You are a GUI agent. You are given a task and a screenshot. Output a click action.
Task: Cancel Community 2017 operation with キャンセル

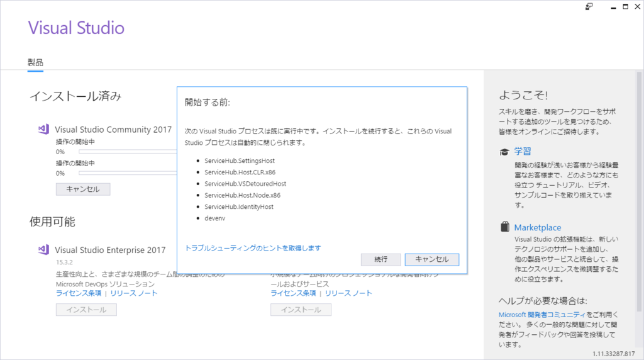point(83,189)
